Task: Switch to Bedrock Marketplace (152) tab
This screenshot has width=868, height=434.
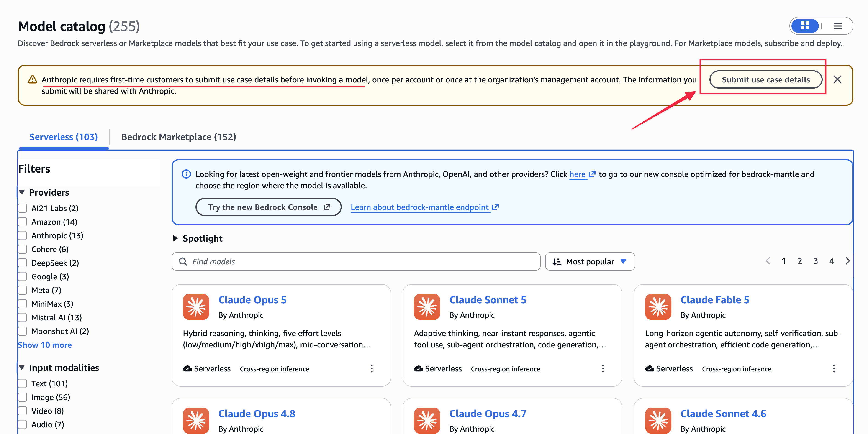Action: point(179,137)
